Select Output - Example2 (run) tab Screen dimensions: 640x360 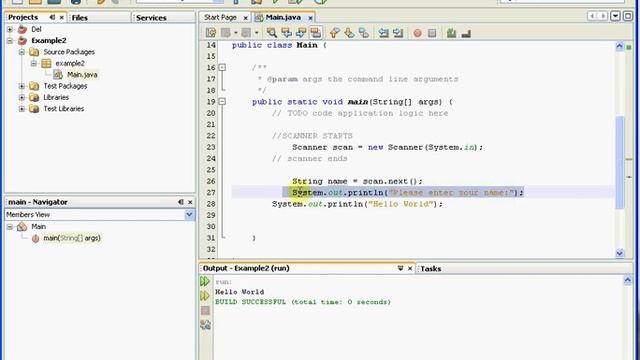(246, 268)
